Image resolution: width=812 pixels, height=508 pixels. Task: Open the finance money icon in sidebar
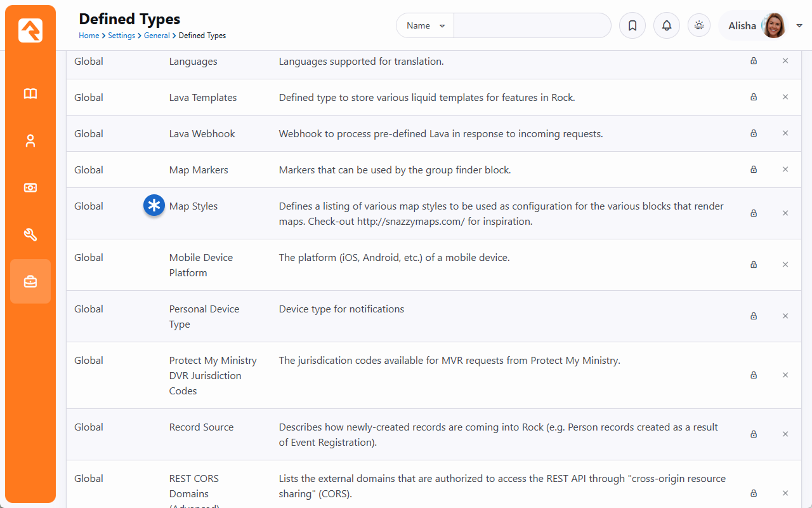tap(30, 188)
